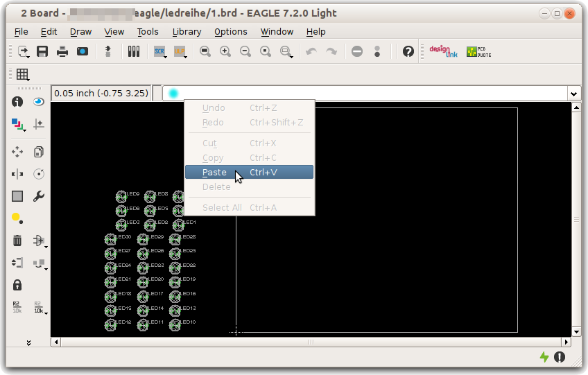Select the Delete trash can tool

pyautogui.click(x=17, y=241)
